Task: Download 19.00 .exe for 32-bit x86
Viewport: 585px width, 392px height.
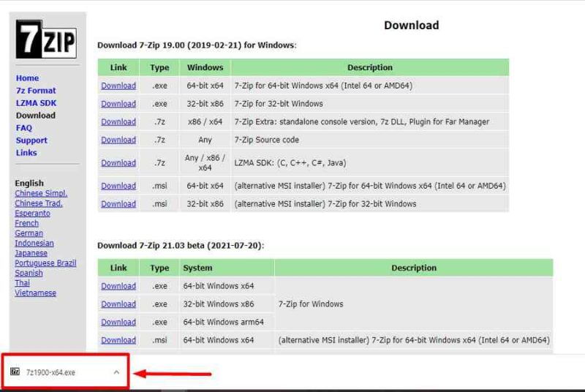Action: 118,104
